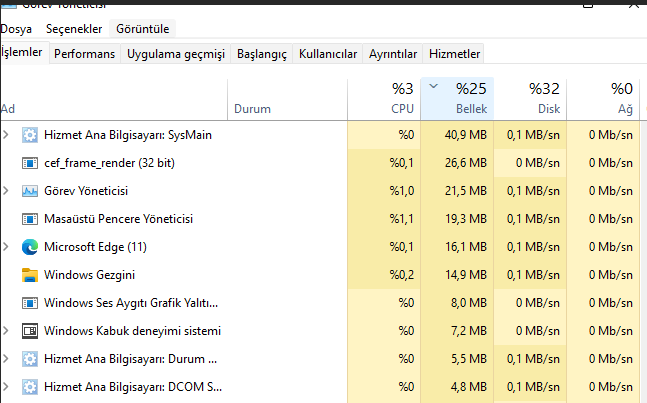This screenshot has width=647, height=403.
Task: Expand Hizmet Ana Bilgisayarı: Durum group
Action: (x=6, y=359)
